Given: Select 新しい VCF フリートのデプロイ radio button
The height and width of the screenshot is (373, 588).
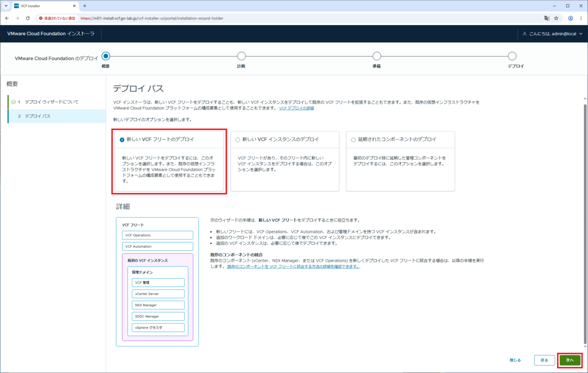Looking at the screenshot, I should 122,140.
